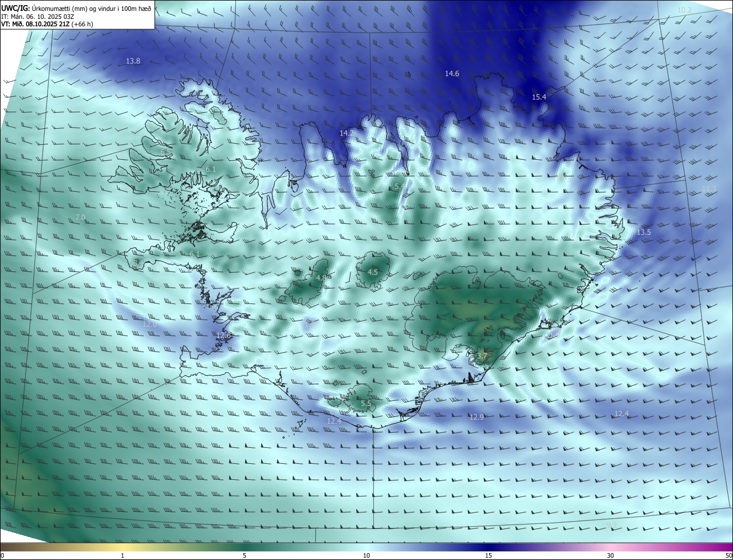Click the value label 3.7
The height and width of the screenshot is (560, 733).
coord(482,356)
